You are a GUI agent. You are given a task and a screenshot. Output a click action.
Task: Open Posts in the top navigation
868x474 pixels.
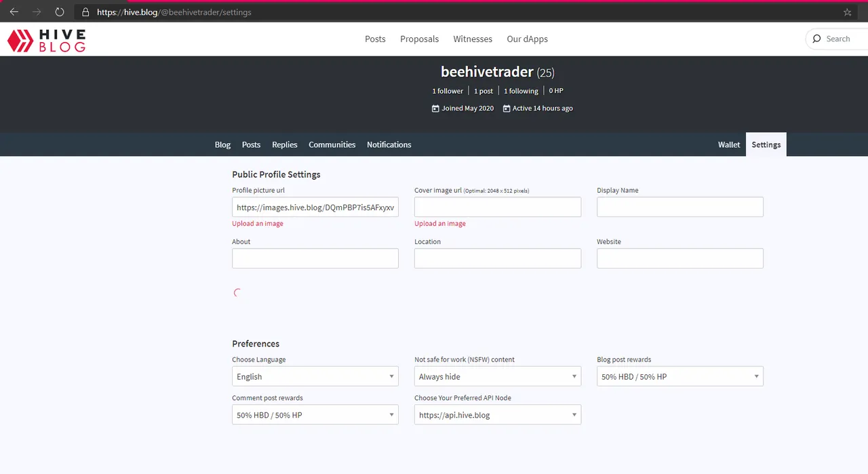pos(375,39)
